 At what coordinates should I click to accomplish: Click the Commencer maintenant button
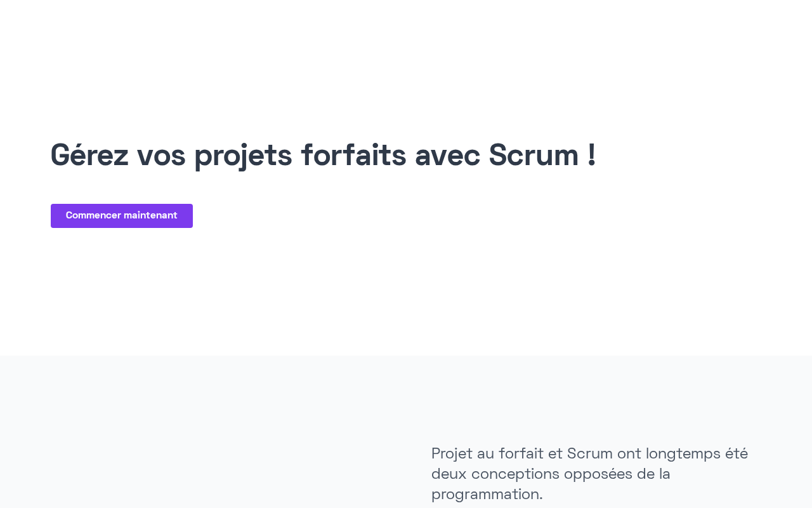click(121, 216)
